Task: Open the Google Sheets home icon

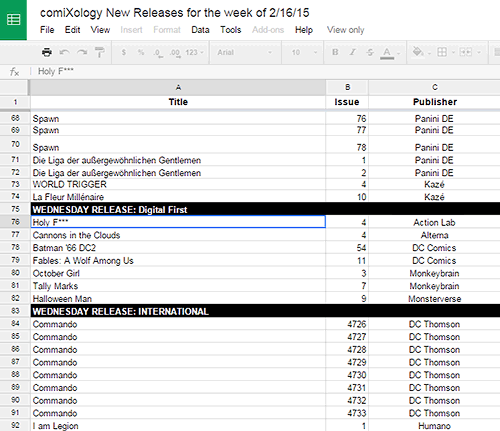Action: pyautogui.click(x=13, y=20)
